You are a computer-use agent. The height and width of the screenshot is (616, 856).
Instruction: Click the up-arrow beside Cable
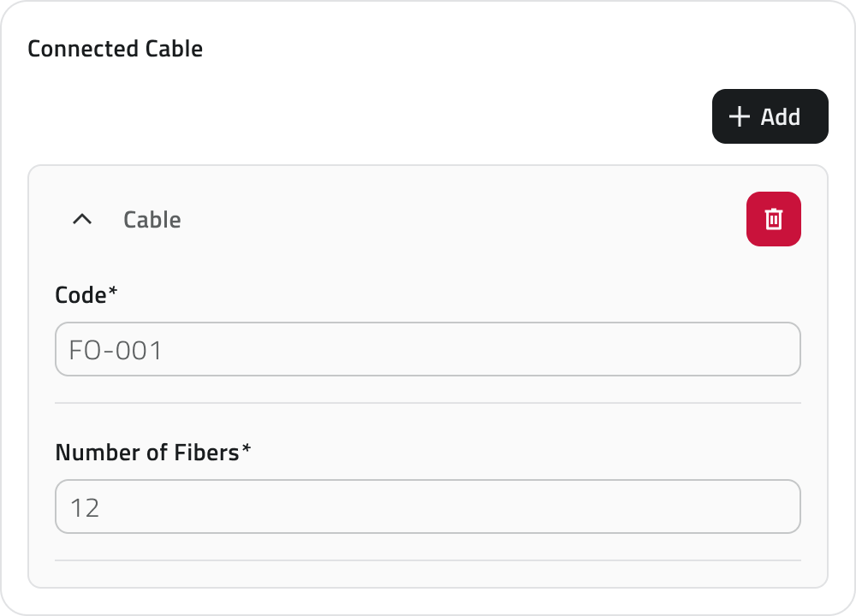[x=82, y=220]
